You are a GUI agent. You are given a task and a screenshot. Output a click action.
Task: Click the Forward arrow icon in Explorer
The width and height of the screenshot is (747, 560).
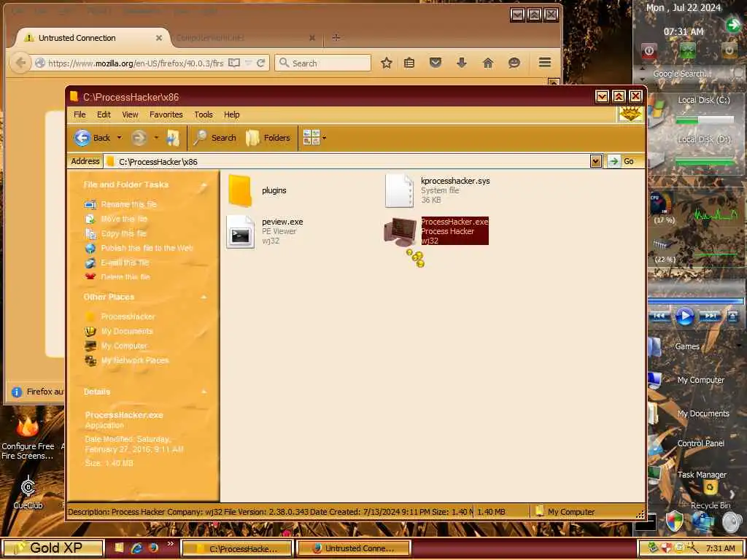click(139, 138)
